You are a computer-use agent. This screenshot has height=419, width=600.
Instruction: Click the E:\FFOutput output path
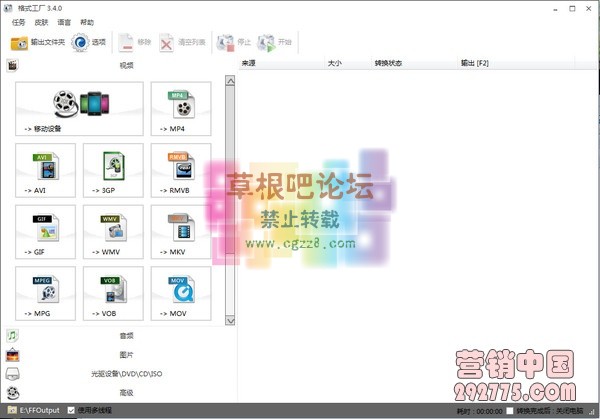coord(40,410)
